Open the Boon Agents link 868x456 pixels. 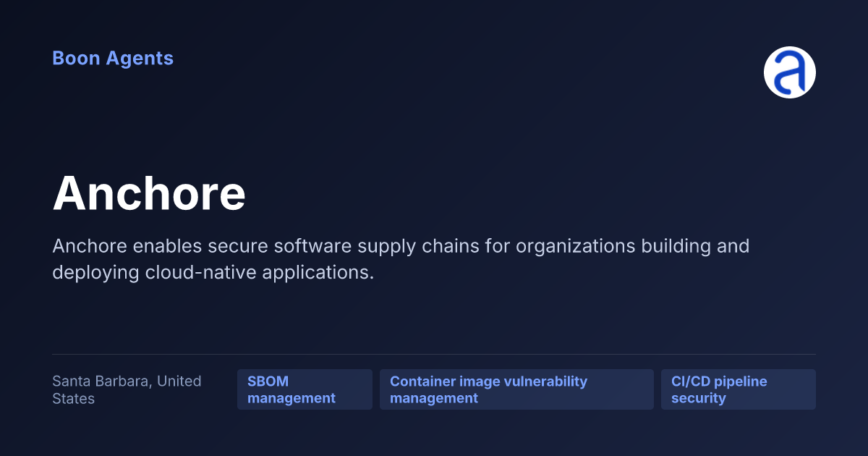coord(113,59)
